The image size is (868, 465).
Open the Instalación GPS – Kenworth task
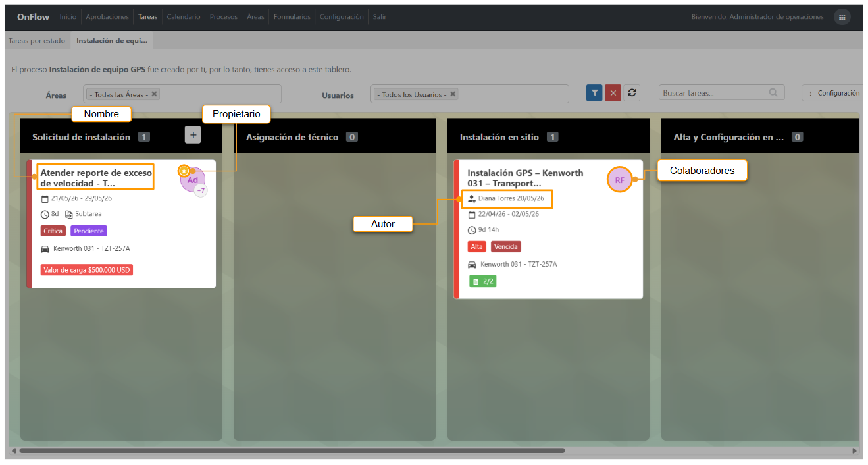(x=525, y=178)
